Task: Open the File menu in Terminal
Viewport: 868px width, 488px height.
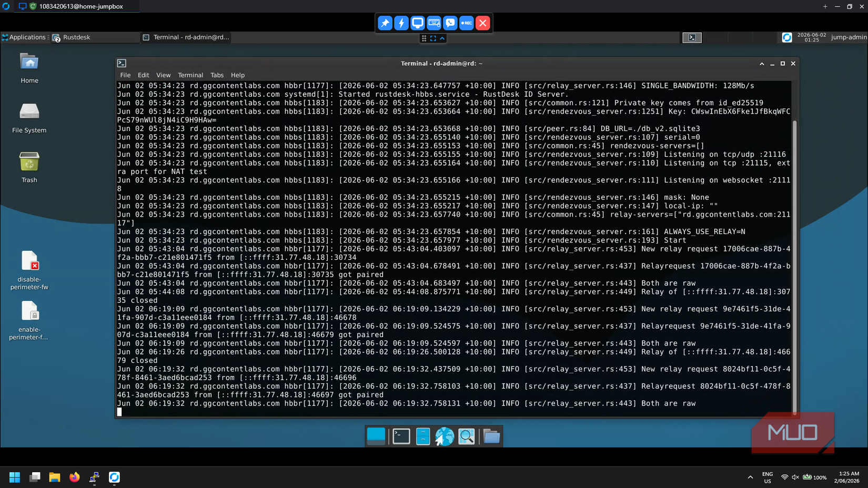Action: pyautogui.click(x=125, y=75)
